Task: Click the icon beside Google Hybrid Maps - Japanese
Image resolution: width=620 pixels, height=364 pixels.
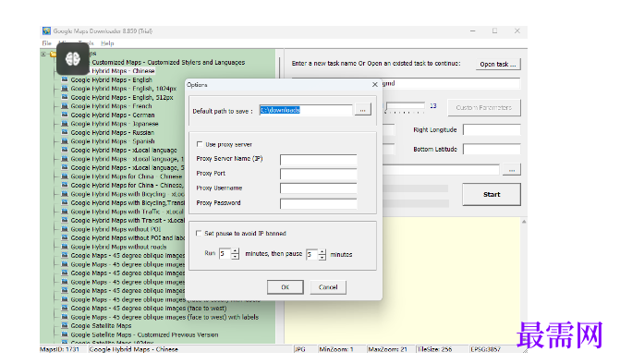Action: pos(65,124)
